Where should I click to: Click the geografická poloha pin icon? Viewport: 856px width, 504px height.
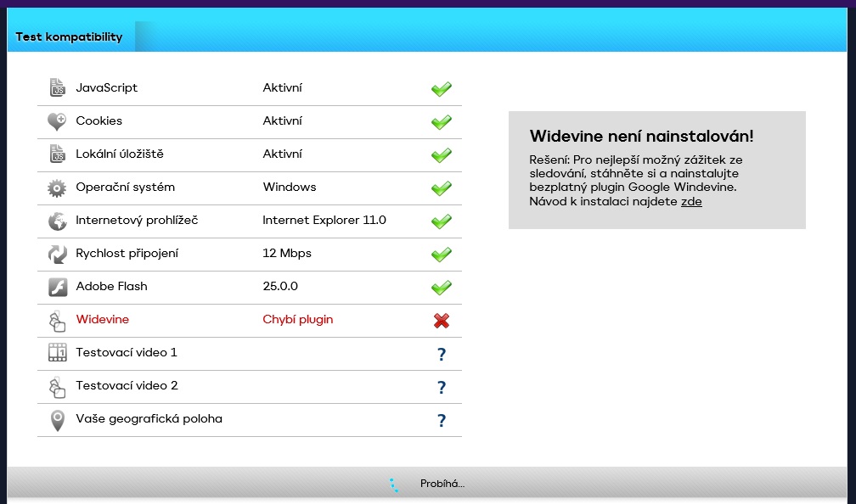coord(57,420)
